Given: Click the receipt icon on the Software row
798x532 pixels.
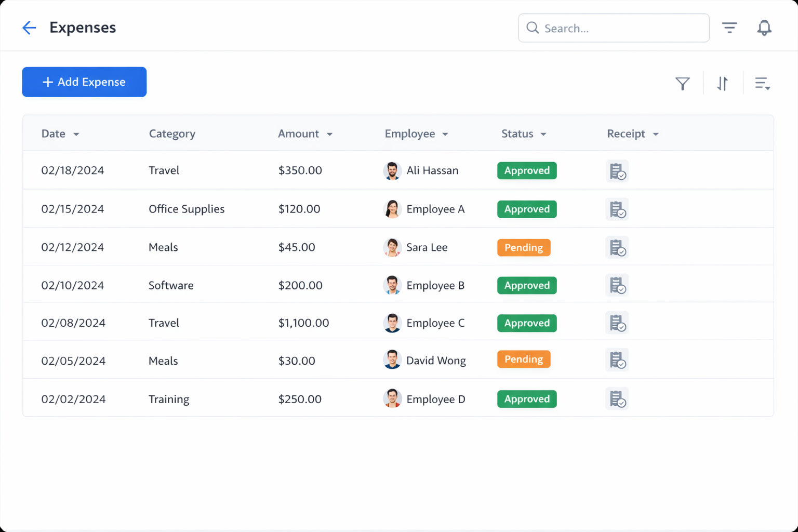Looking at the screenshot, I should [617, 285].
